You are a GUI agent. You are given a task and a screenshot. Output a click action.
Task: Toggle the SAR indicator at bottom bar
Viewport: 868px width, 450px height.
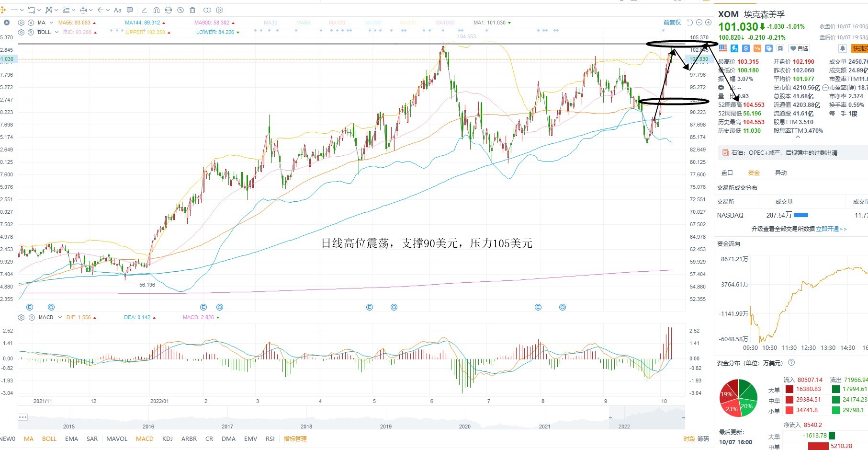click(x=92, y=438)
